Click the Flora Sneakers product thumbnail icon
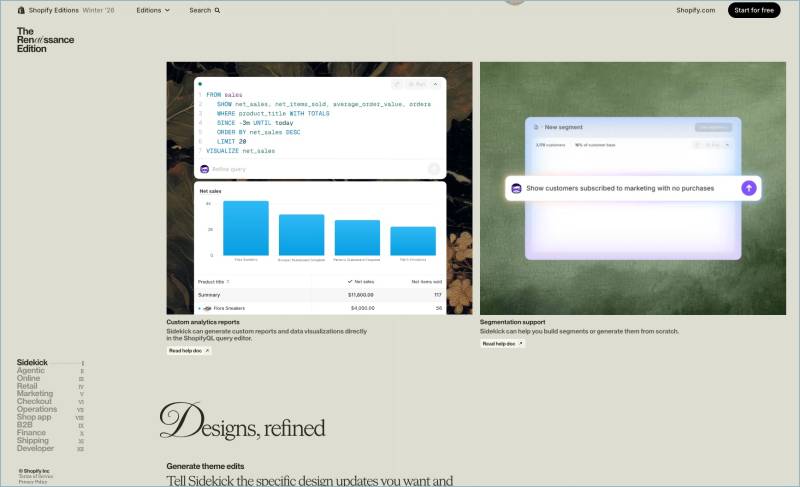Screen dimensions: 800x487 [207, 308]
